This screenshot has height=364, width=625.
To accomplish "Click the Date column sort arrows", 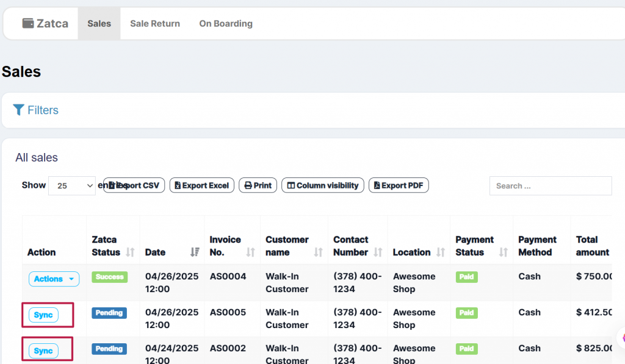I will pos(193,252).
